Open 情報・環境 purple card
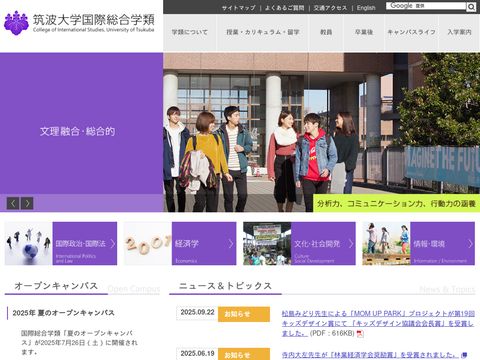This screenshot has height=360, width=480. coord(443,244)
